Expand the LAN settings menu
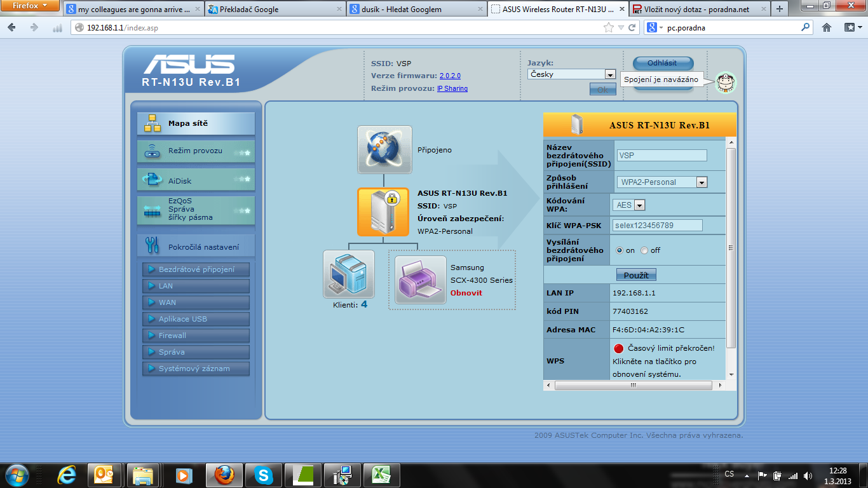The image size is (868, 488). [196, 286]
